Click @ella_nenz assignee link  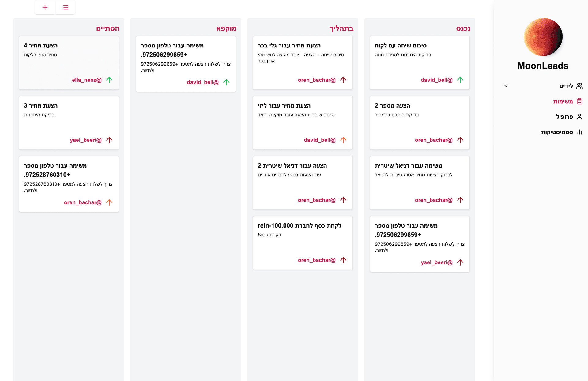tap(87, 80)
